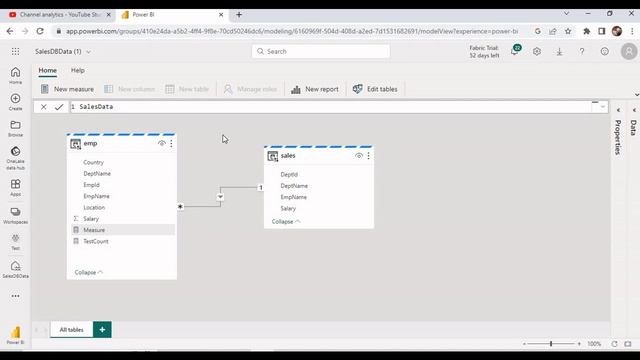The height and width of the screenshot is (360, 640).
Task: Open Browse in left navigation
Action: point(16,129)
